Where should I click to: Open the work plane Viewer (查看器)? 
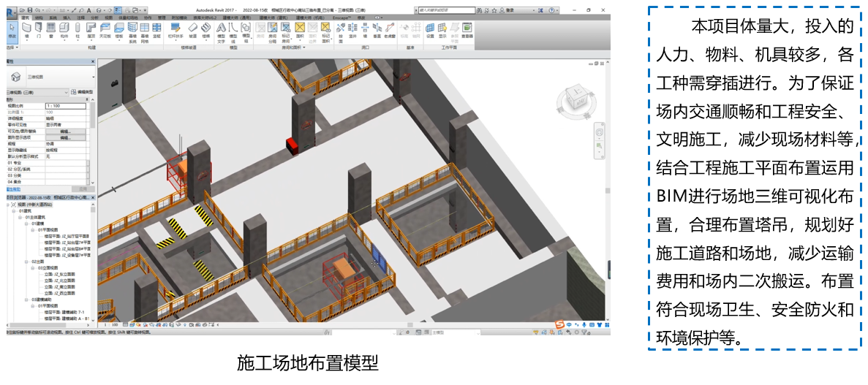point(467,31)
